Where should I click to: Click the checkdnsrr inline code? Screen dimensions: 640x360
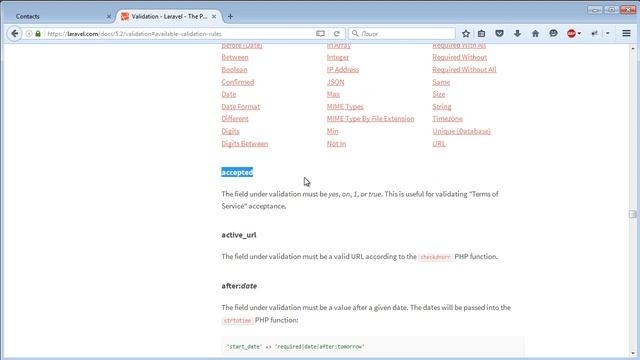pos(435,257)
